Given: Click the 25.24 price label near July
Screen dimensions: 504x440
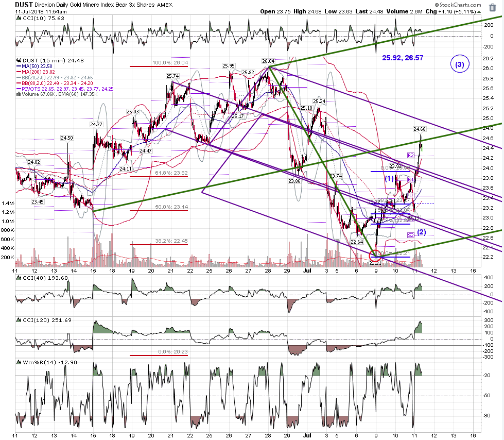Looking at the screenshot, I should click(319, 101).
